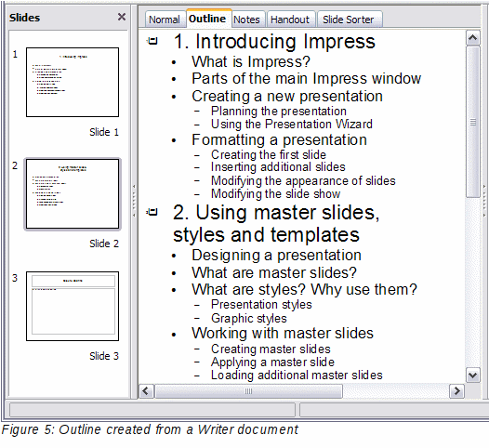This screenshot has height=448, width=489.
Task: Click the horizontal scrollbar thumb
Action: [248, 391]
